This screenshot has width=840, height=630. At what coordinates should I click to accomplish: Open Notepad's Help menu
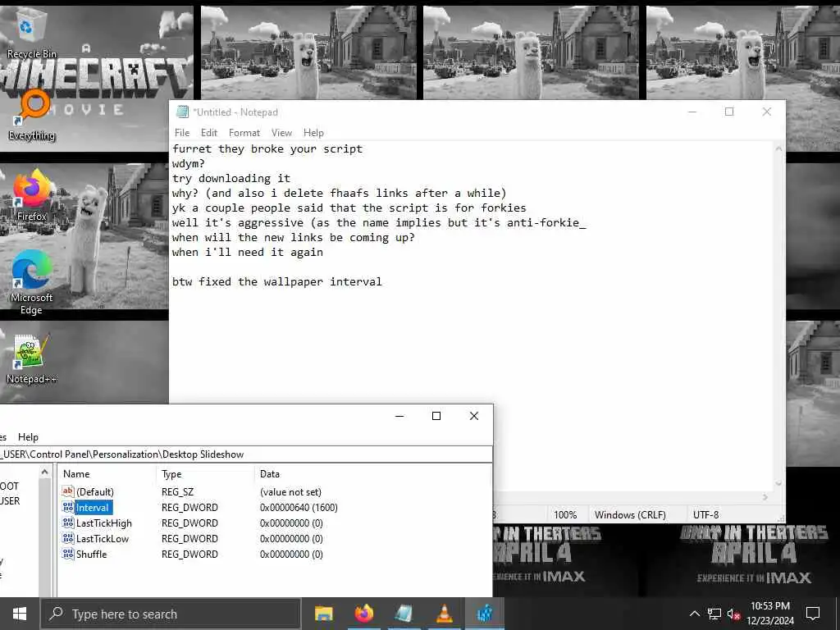[x=313, y=133]
